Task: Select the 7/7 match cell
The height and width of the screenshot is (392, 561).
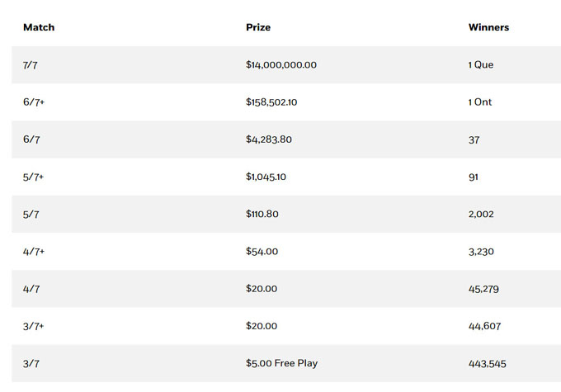Action: point(31,64)
